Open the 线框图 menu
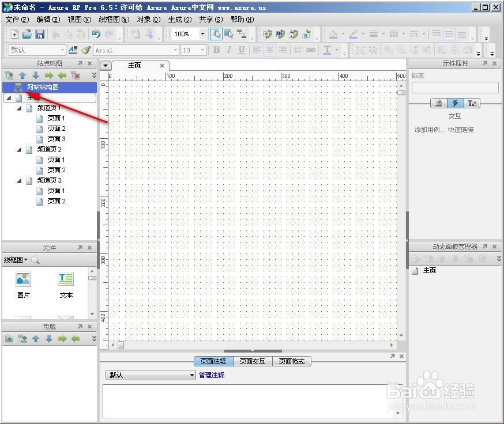The height and width of the screenshot is (424, 504). 114,20
